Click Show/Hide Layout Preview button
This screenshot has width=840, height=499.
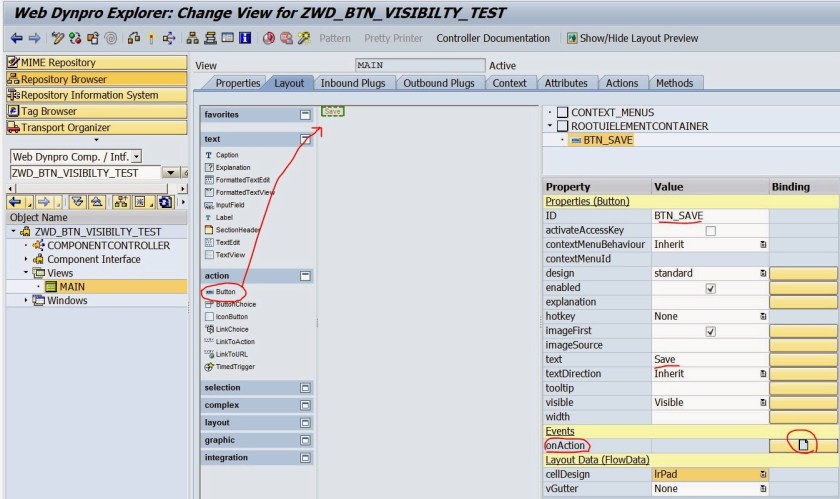[633, 38]
